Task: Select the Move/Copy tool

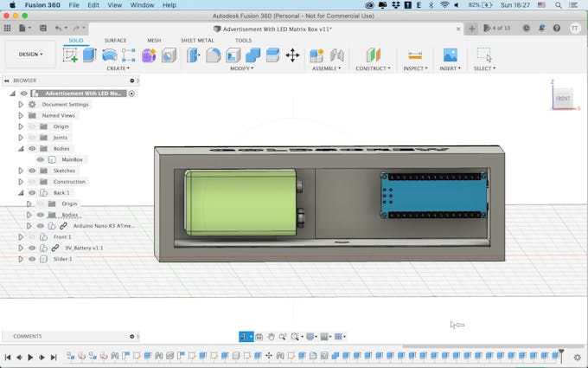Action: [292, 55]
